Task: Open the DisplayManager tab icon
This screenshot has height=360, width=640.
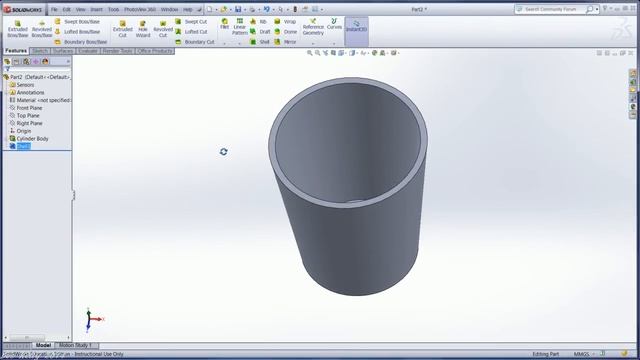Action: point(45,61)
